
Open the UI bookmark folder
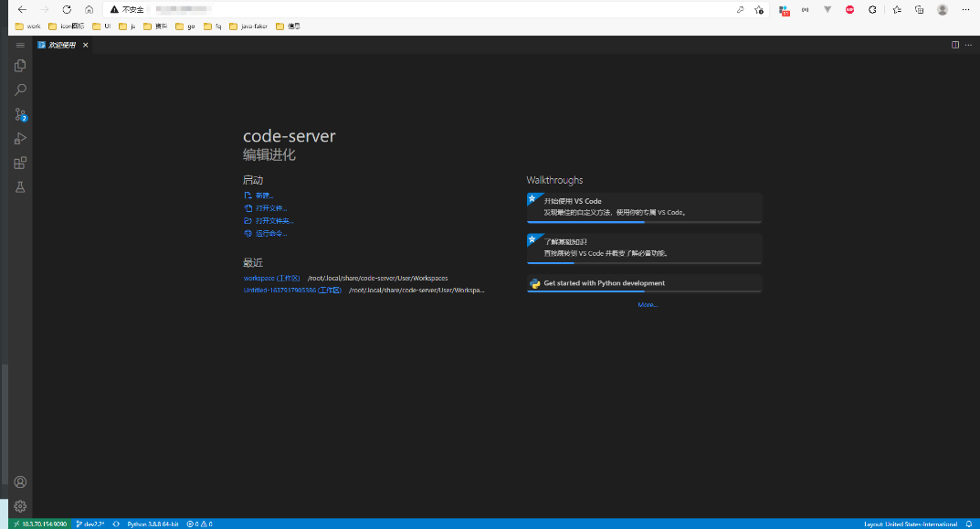pyautogui.click(x=102, y=26)
